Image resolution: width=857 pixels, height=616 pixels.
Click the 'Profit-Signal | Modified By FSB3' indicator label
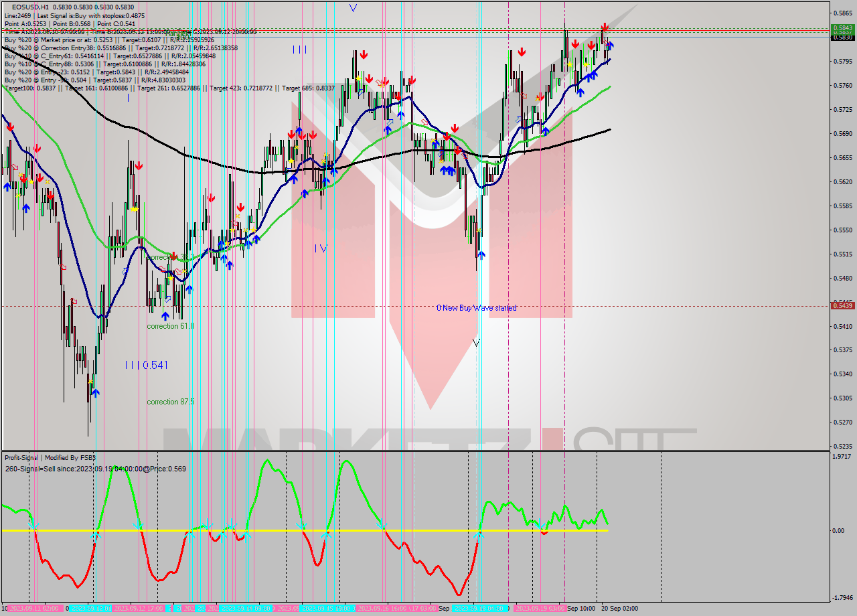coord(50,458)
